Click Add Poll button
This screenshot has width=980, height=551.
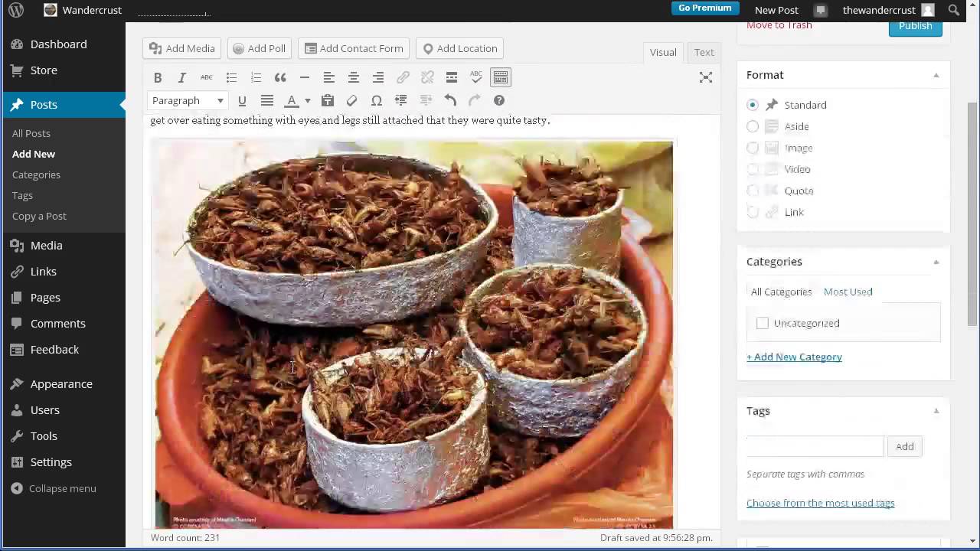[x=259, y=48]
